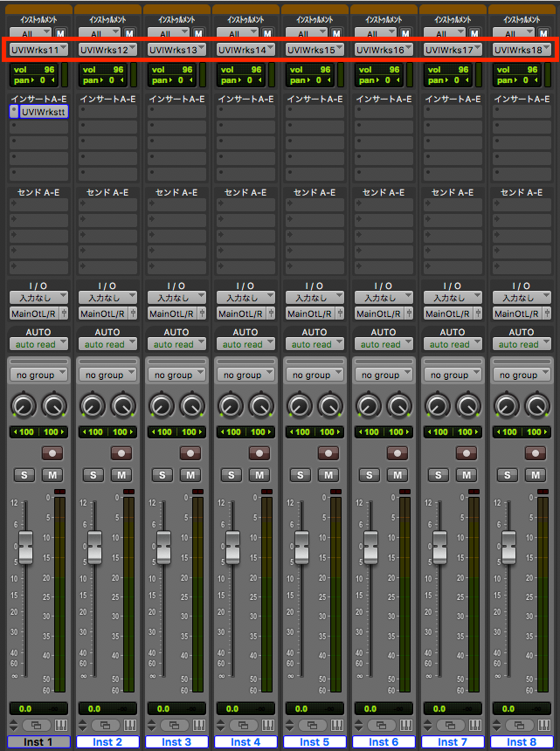Click the MainOtL/R output button on Inst 7

tap(447, 313)
